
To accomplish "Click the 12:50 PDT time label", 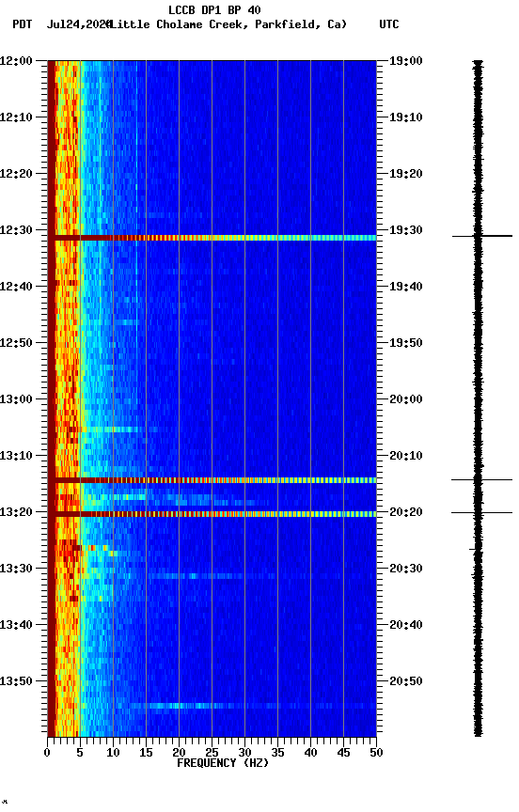I will 16,343.
